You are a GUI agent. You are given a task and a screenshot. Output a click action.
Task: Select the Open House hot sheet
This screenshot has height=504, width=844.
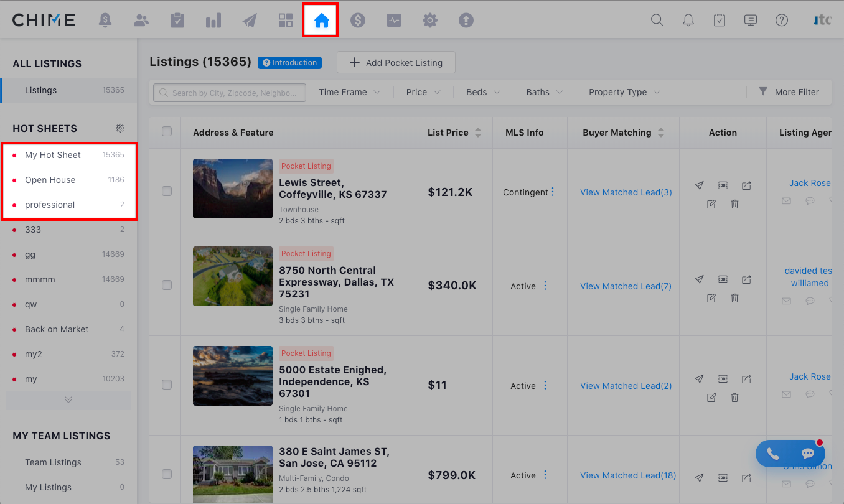(50, 180)
